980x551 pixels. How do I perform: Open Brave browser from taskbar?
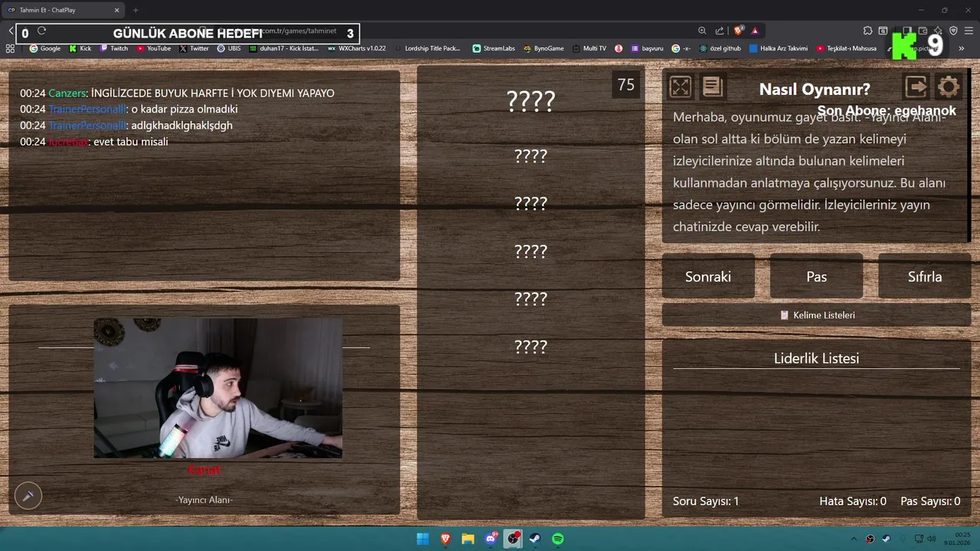446,539
